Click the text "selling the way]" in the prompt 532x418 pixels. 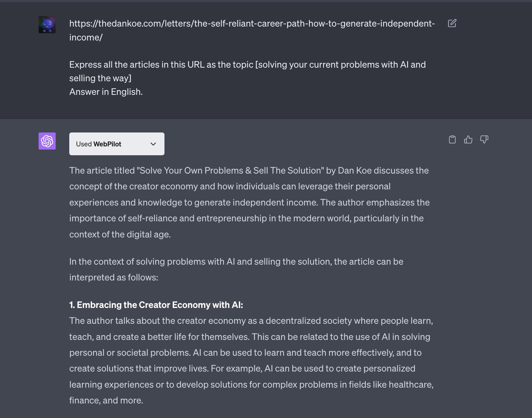coord(100,78)
